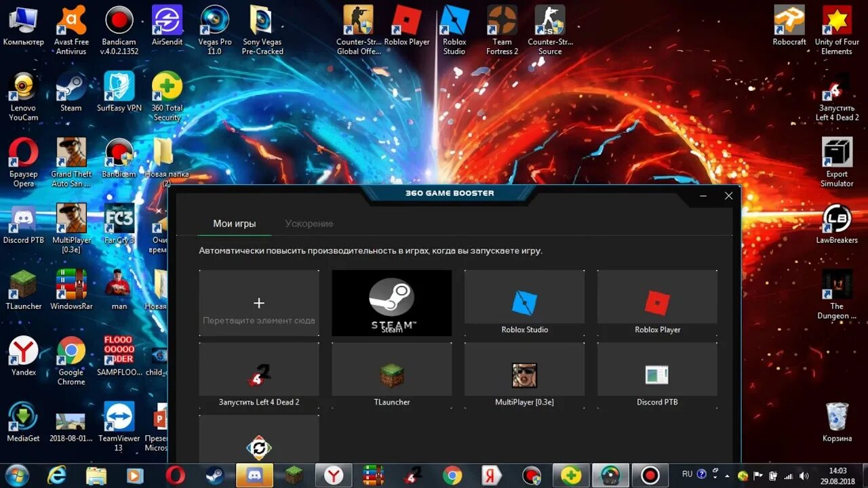868x488 pixels.
Task: Open Opera from the taskbar
Action: [x=176, y=475]
